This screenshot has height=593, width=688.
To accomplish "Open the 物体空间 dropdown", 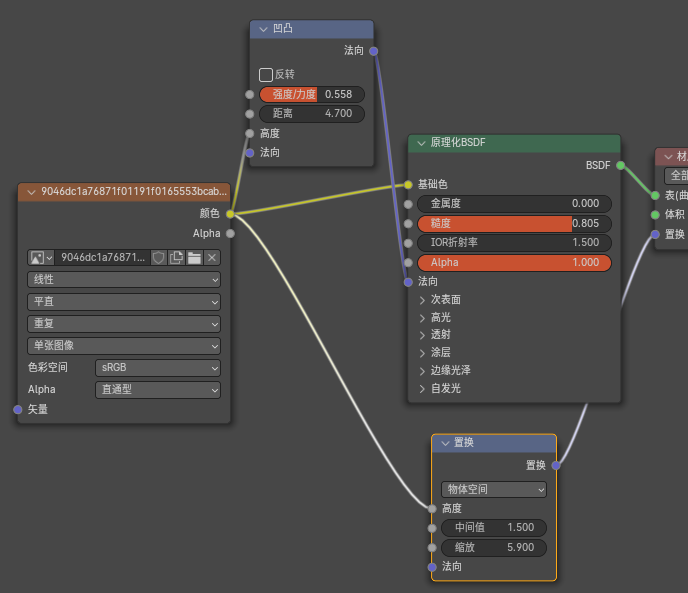I will pyautogui.click(x=494, y=490).
